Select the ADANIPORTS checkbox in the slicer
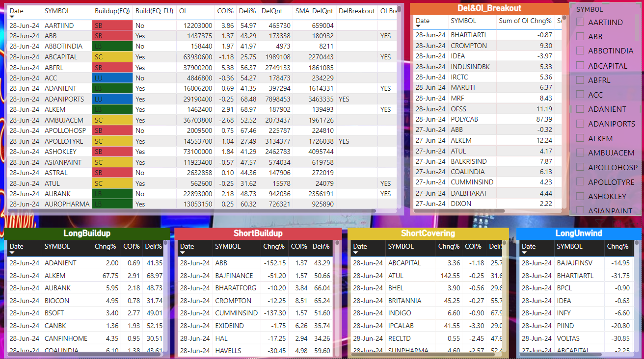 (580, 124)
